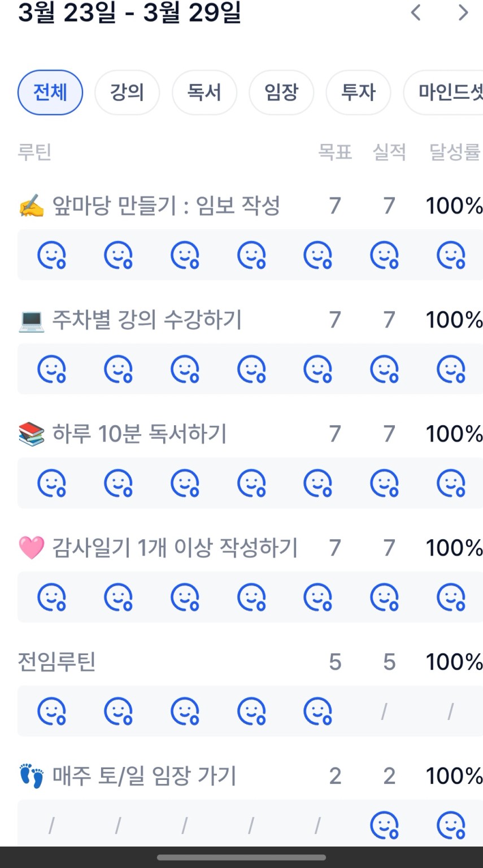Viewport: 483px width, 868px height.
Task: Open the 주차별 강의 수강하기 routine
Action: (x=146, y=320)
